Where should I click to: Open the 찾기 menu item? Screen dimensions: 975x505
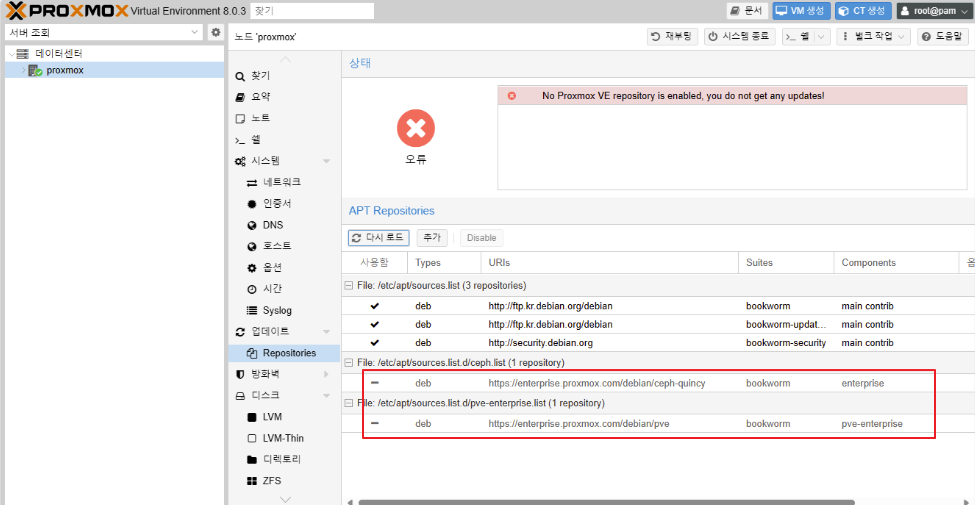point(284,76)
